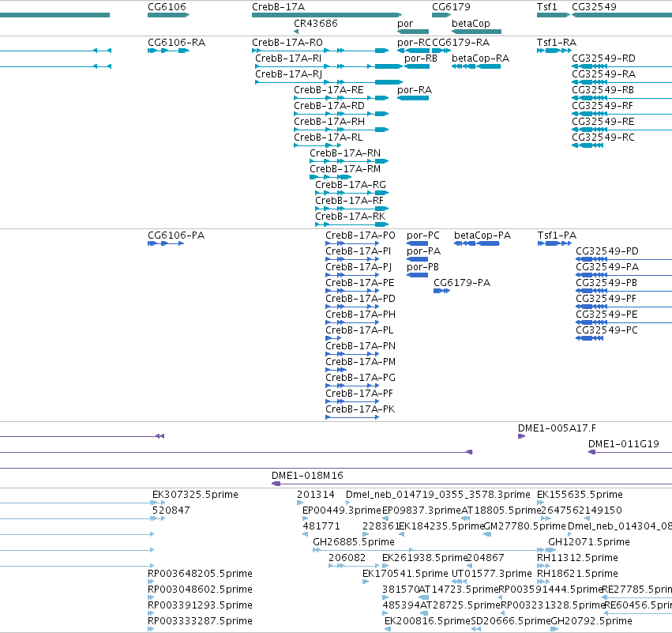This screenshot has height=633, width=672.
Task: Open the 206082 feature label
Action: [347, 558]
